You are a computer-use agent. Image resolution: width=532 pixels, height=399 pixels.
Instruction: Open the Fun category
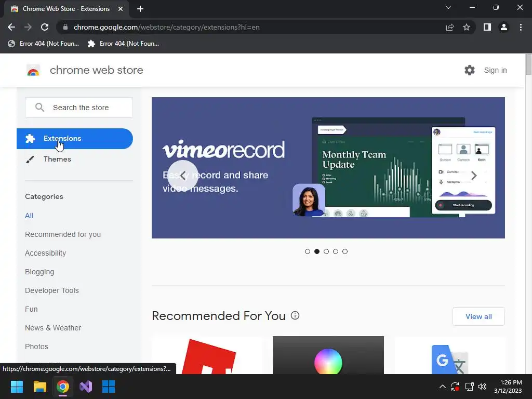31,309
